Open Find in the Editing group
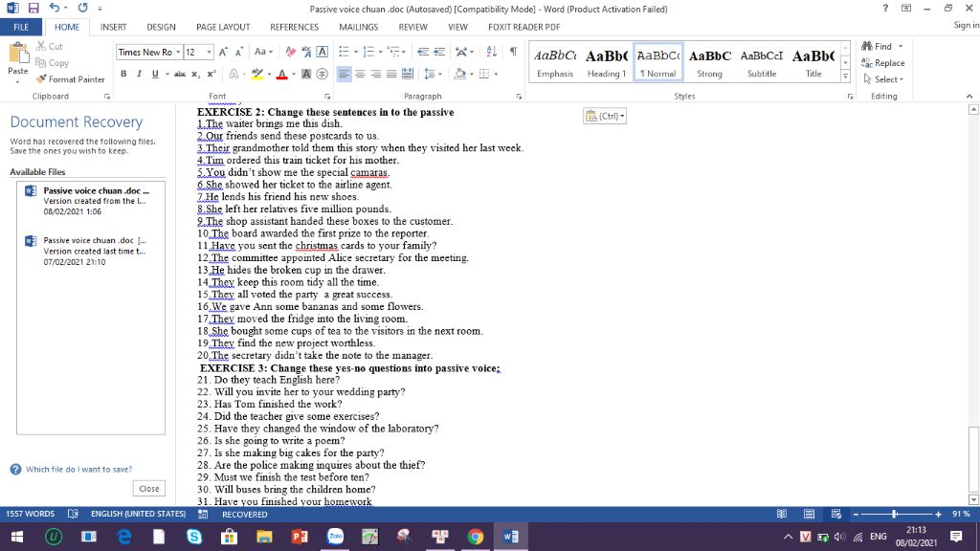The height and width of the screenshot is (551, 980). 877,46
